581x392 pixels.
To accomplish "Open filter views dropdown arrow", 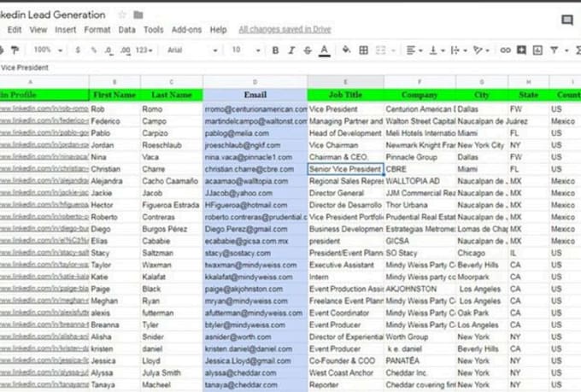I will [566, 50].
